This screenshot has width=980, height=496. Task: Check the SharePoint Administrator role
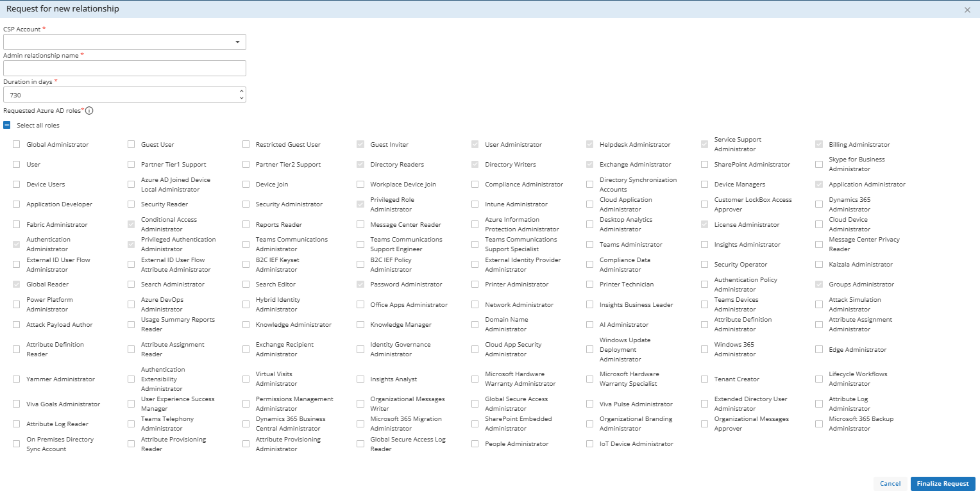click(x=704, y=164)
